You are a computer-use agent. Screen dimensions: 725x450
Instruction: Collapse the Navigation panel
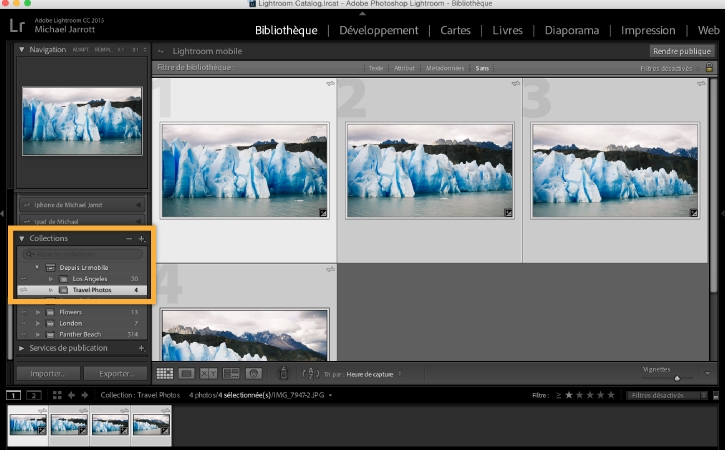tap(21, 49)
